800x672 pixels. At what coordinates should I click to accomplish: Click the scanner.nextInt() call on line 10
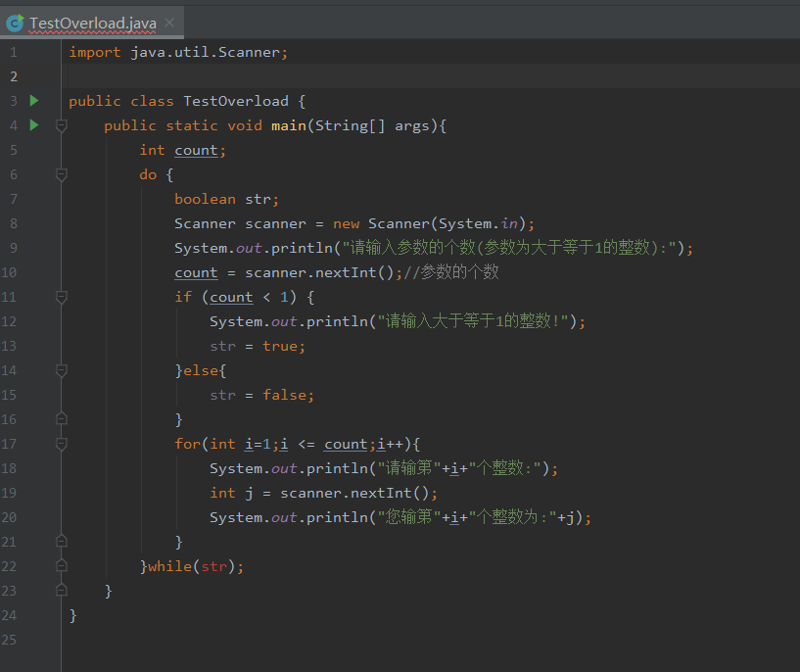click(x=319, y=272)
